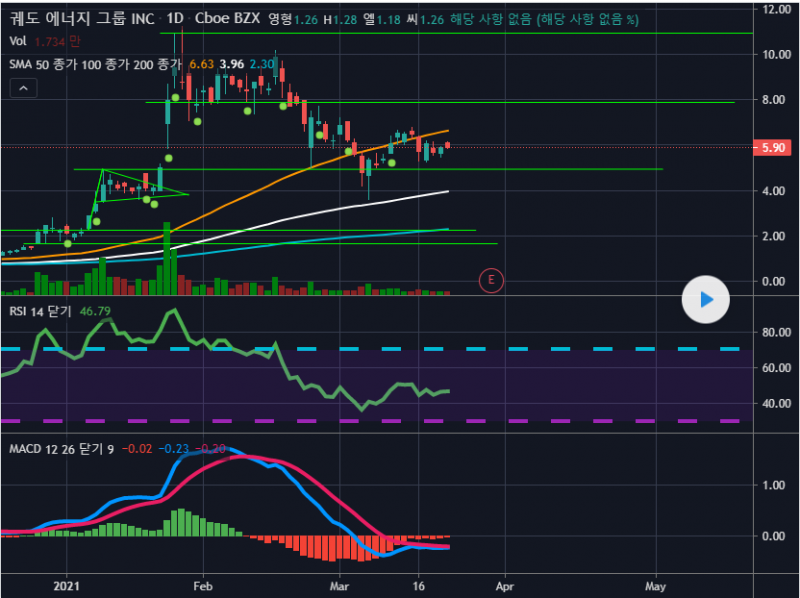800x598 pixels.
Task: Click the MACD 1.00 scale label
Action: pos(773,485)
